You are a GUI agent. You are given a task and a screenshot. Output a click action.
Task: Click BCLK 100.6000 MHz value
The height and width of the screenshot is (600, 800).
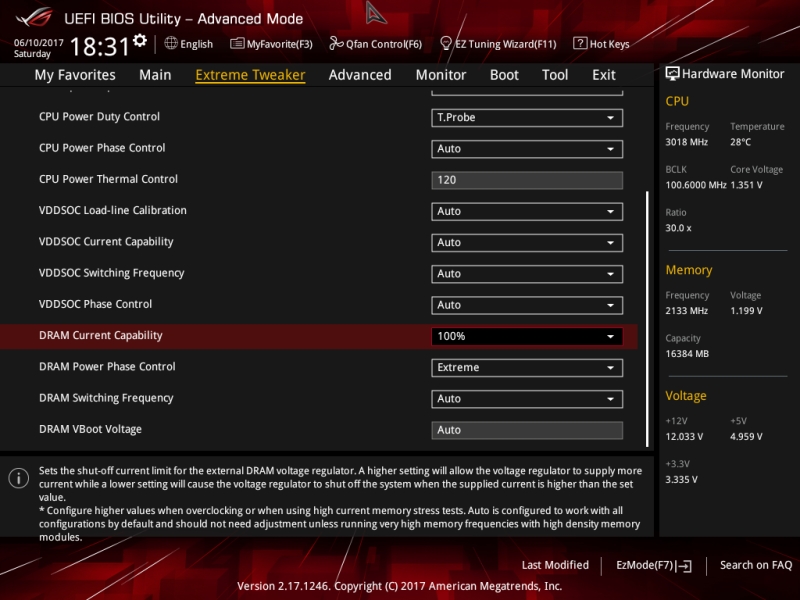pyautogui.click(x=696, y=185)
